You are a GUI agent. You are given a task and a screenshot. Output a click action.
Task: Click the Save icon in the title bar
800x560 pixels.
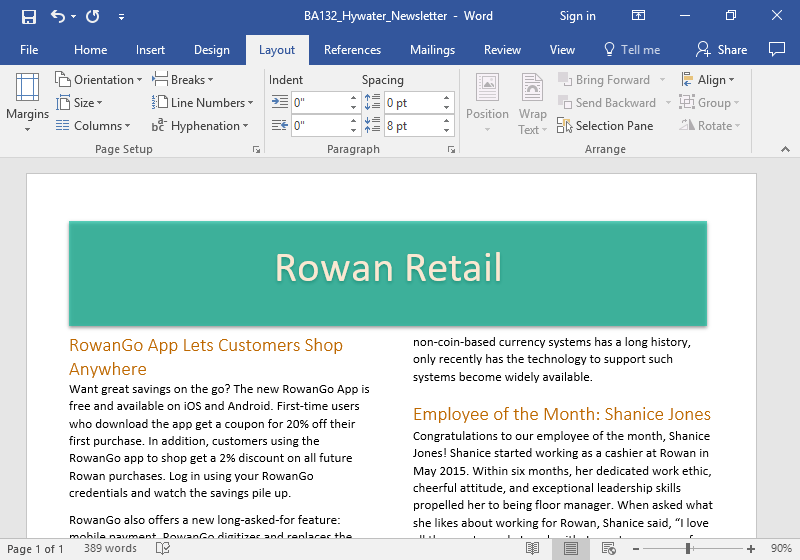(x=28, y=16)
